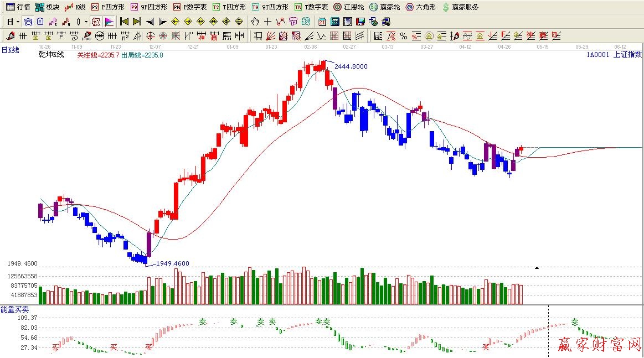This screenshot has width=644, height=358.
Task: Open the 赢家轮 wheel tool
Action: tap(385, 7)
